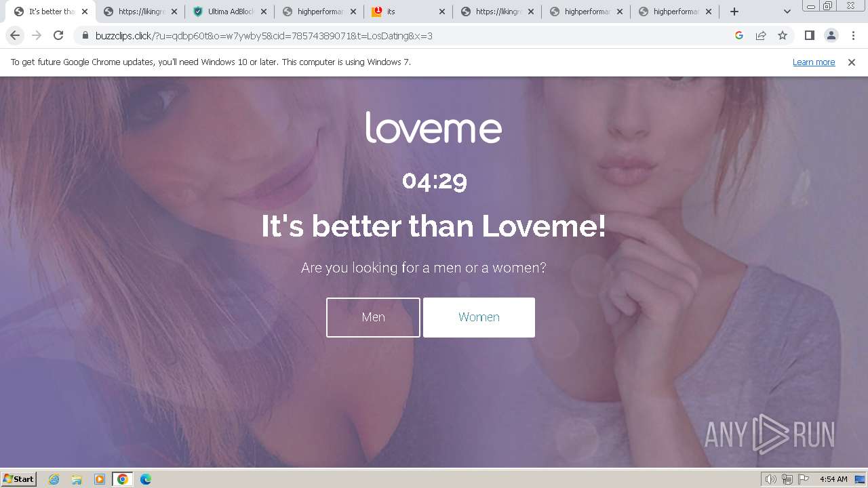Close the 'It's better than' tab
The height and width of the screenshot is (488, 868).
(x=84, y=12)
